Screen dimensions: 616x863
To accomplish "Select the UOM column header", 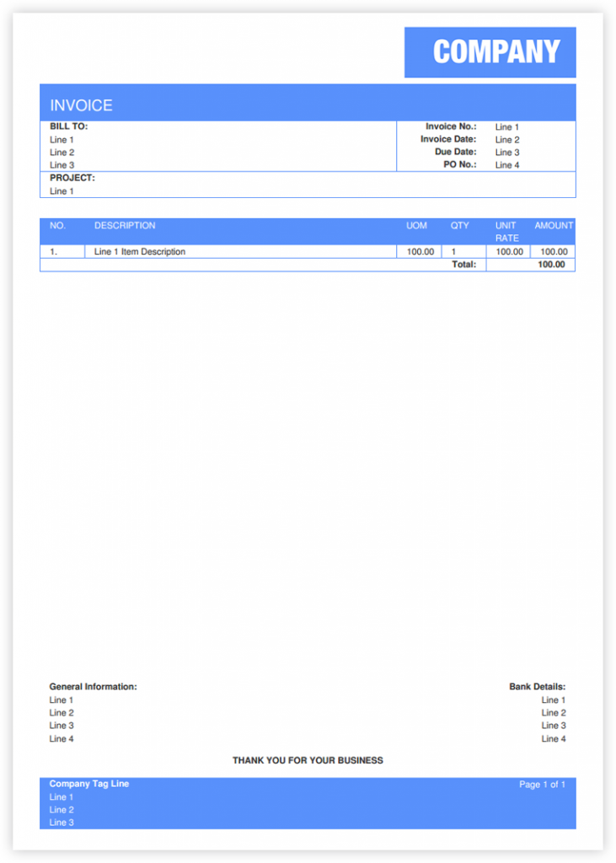I will coord(416,226).
